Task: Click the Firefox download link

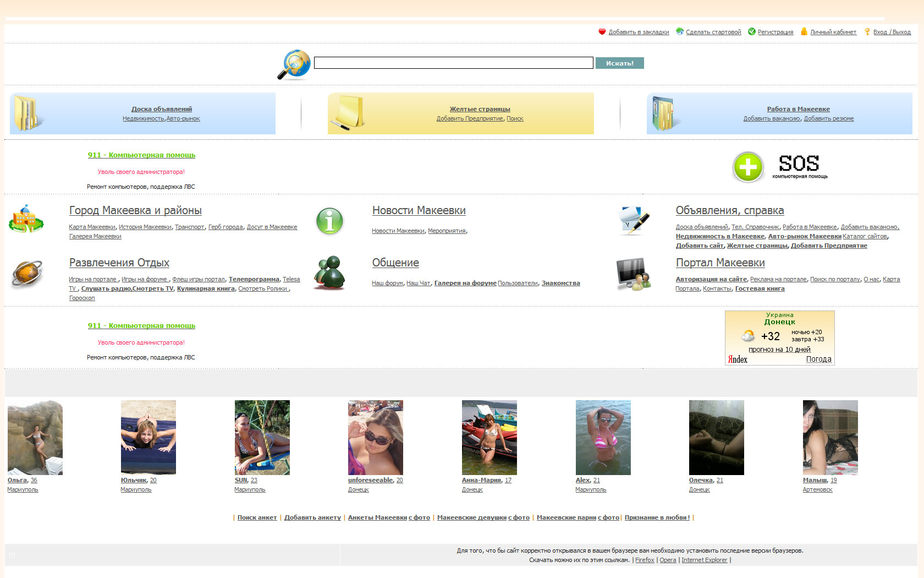Action: [x=645, y=560]
